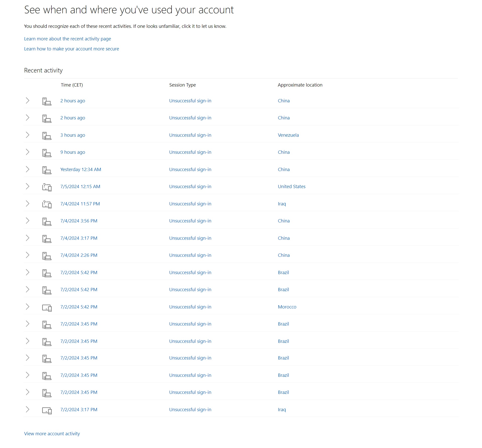Open Learn how to make account more secure
The width and height of the screenshot is (482, 448).
(x=72, y=49)
